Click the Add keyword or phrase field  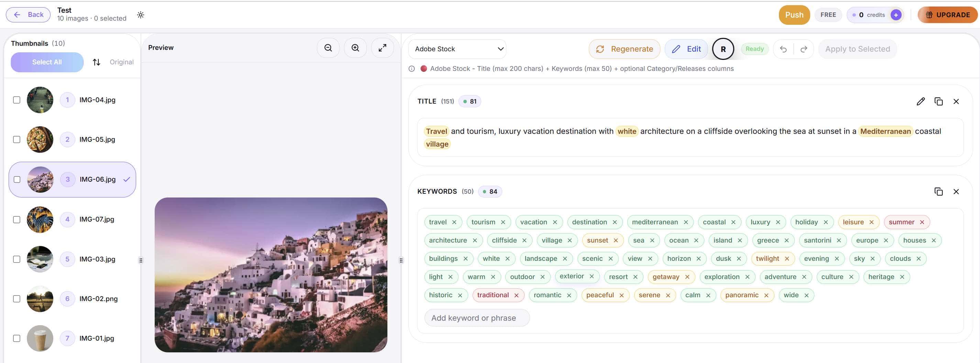(x=477, y=318)
